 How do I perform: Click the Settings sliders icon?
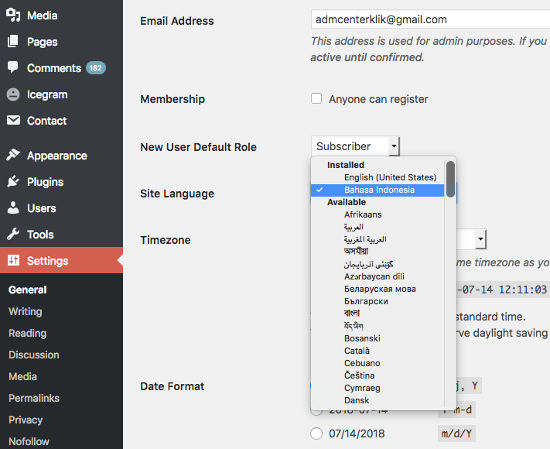click(x=13, y=260)
